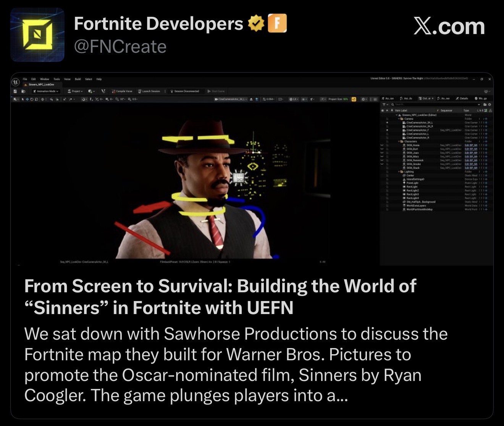
Task: Click the yellow Project Size icon
Action: click(x=354, y=99)
